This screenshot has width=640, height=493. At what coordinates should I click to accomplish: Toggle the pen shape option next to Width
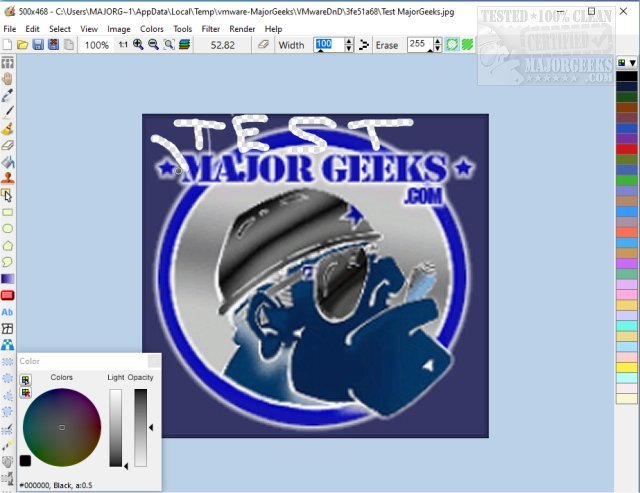[x=364, y=44]
